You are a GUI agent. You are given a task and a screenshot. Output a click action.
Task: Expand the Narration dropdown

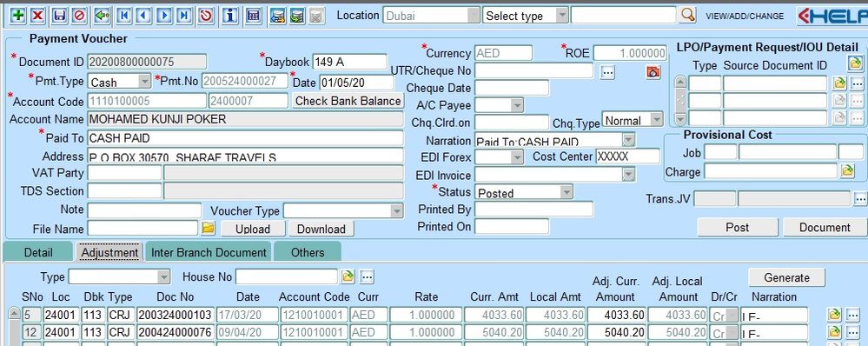[x=628, y=140]
